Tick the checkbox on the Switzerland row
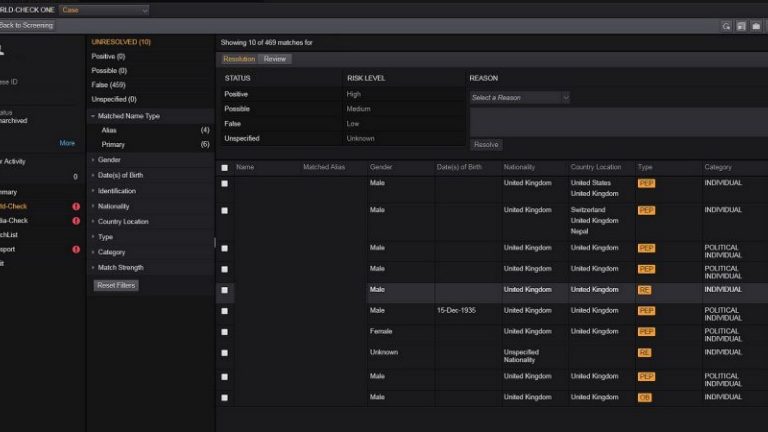The width and height of the screenshot is (768, 432). (x=224, y=210)
